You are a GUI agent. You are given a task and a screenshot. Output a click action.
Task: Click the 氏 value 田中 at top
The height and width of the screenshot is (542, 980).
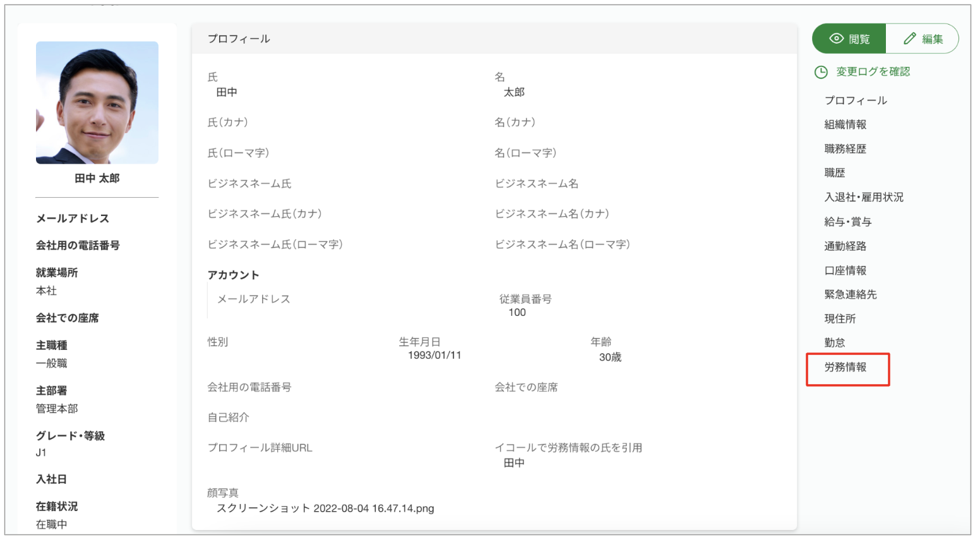point(227,93)
